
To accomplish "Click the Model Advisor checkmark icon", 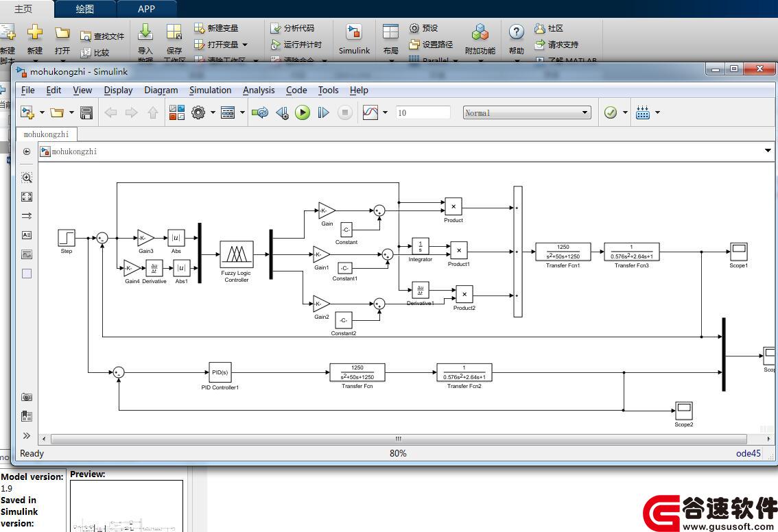I will pos(611,112).
